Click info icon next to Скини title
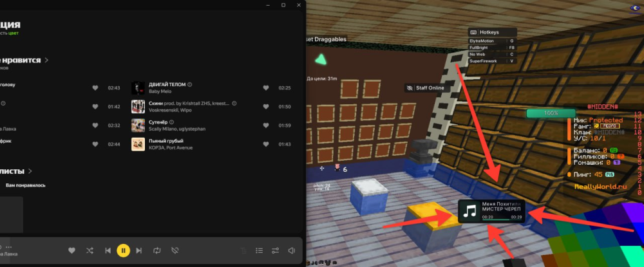Viewport: 644px width, 267px height. point(234,104)
